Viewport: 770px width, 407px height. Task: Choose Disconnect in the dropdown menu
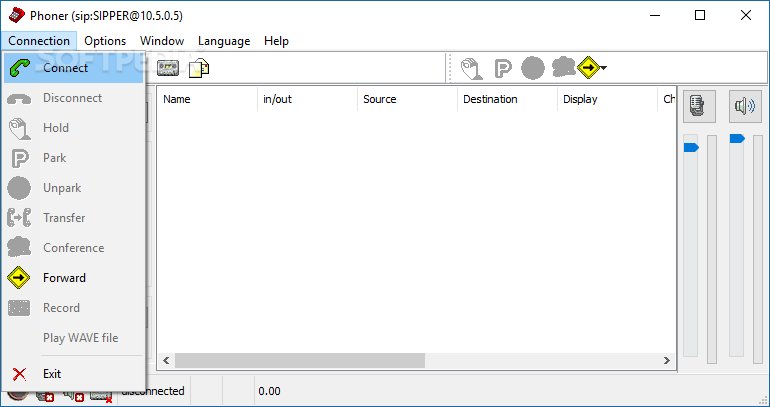(x=74, y=98)
